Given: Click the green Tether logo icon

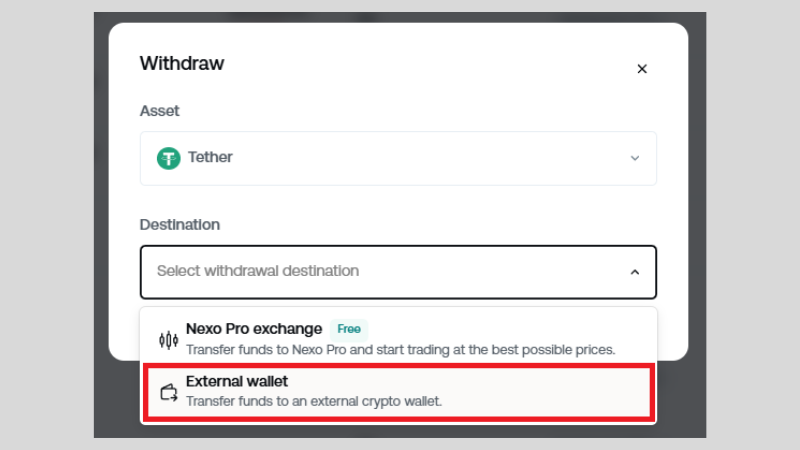Looking at the screenshot, I should (168, 158).
